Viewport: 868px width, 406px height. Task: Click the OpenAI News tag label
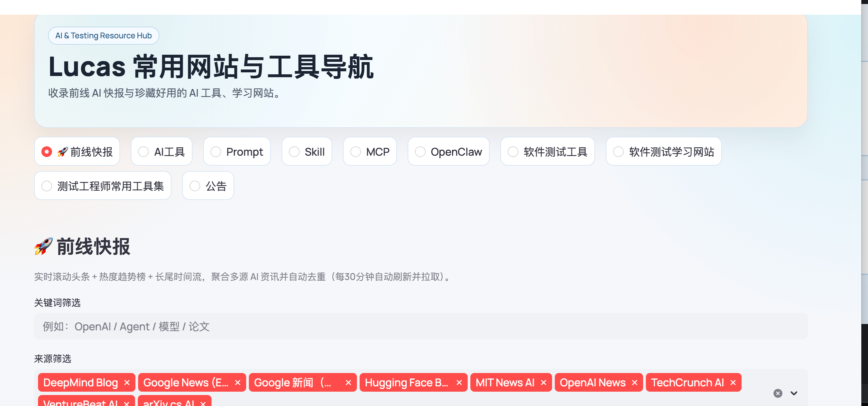coord(592,383)
